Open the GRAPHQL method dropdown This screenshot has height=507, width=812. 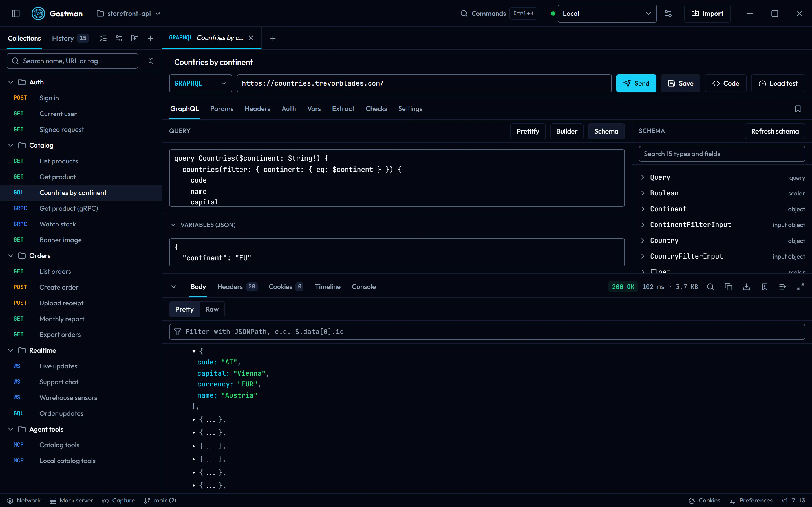pos(200,83)
